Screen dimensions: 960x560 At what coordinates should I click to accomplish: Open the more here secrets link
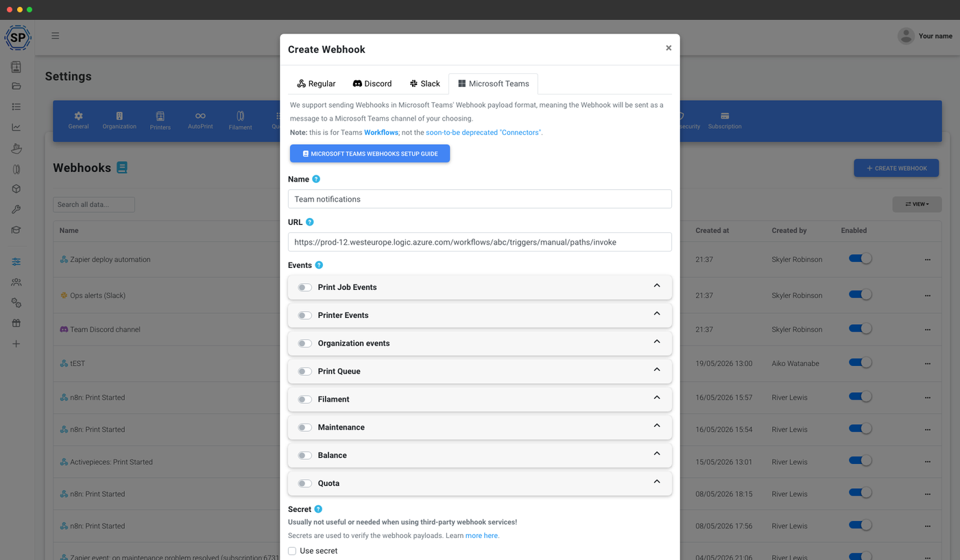coord(482,535)
